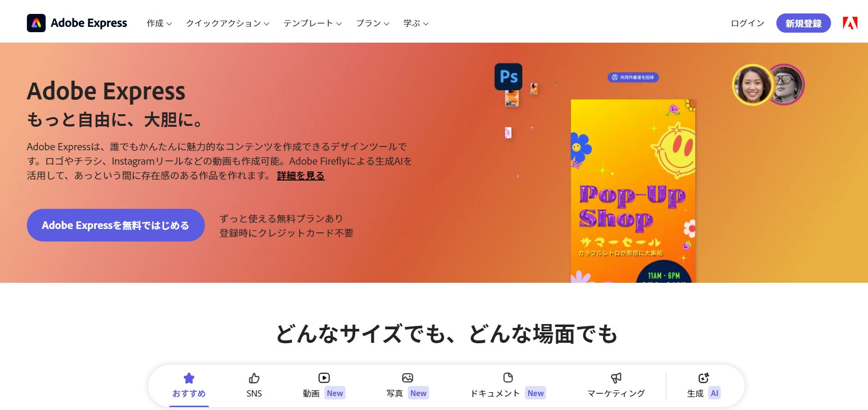This screenshot has width=868, height=410.
Task: Click the large Adobe Express hero heading
Action: [x=106, y=91]
